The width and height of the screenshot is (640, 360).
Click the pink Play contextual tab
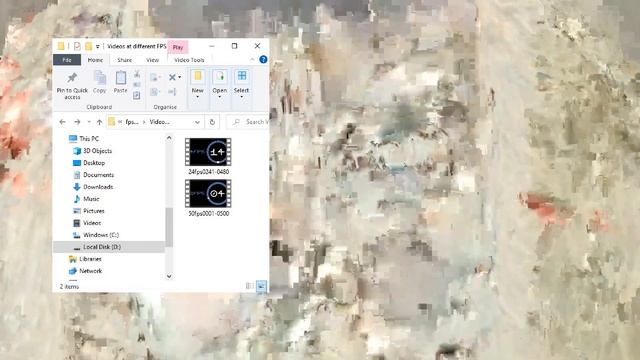(x=178, y=47)
